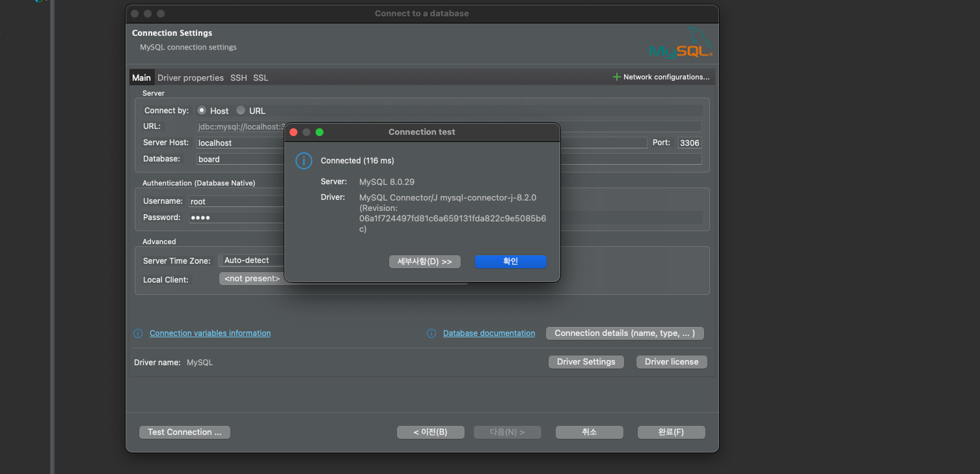
Task: Switch to the Main tab
Action: coord(141,77)
